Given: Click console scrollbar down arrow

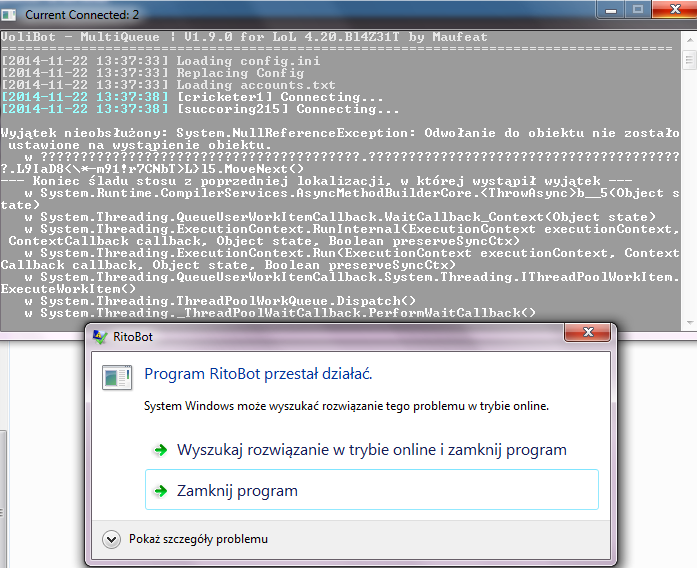Looking at the screenshot, I should [689, 323].
